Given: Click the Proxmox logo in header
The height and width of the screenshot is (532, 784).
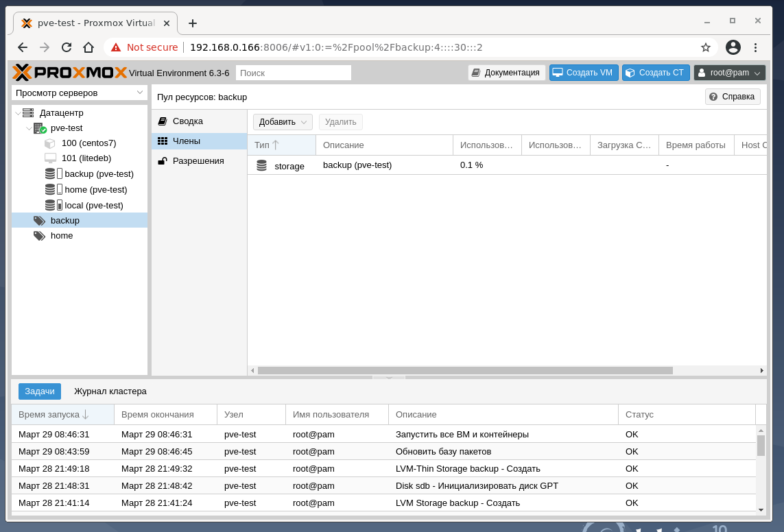Looking at the screenshot, I should click(69, 73).
